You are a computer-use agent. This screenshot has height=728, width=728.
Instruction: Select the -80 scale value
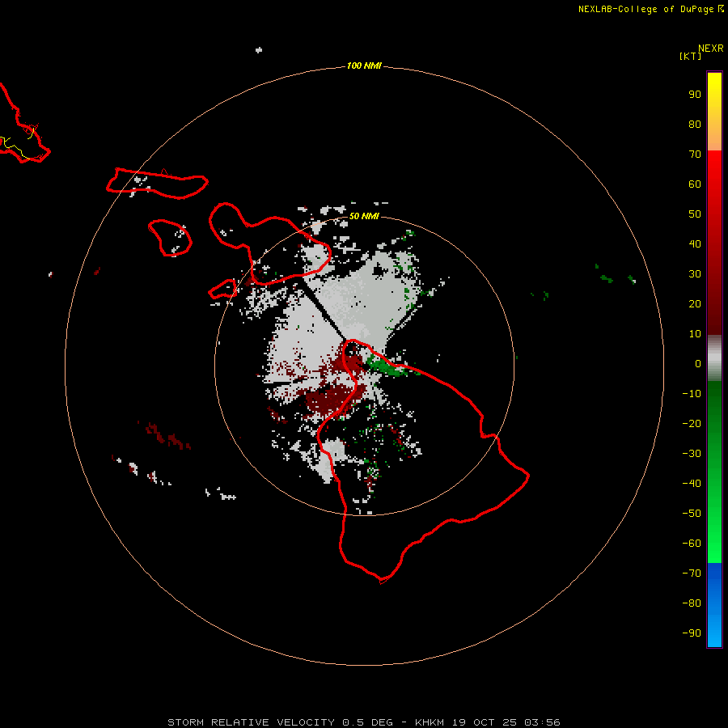point(692,603)
